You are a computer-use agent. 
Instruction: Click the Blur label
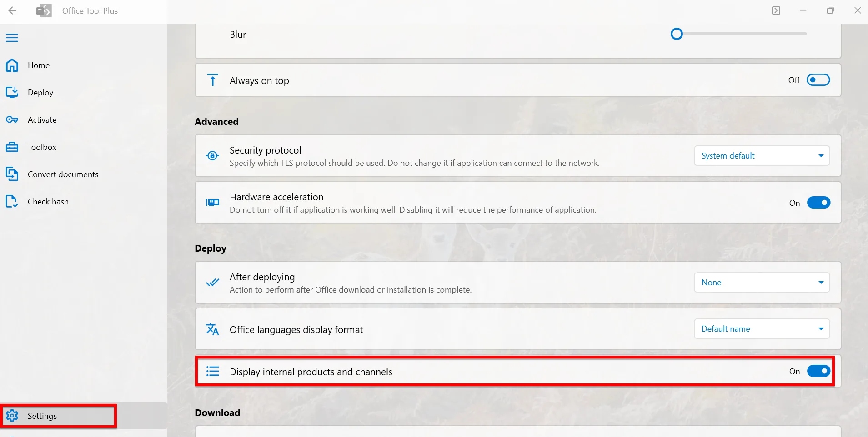(x=238, y=35)
